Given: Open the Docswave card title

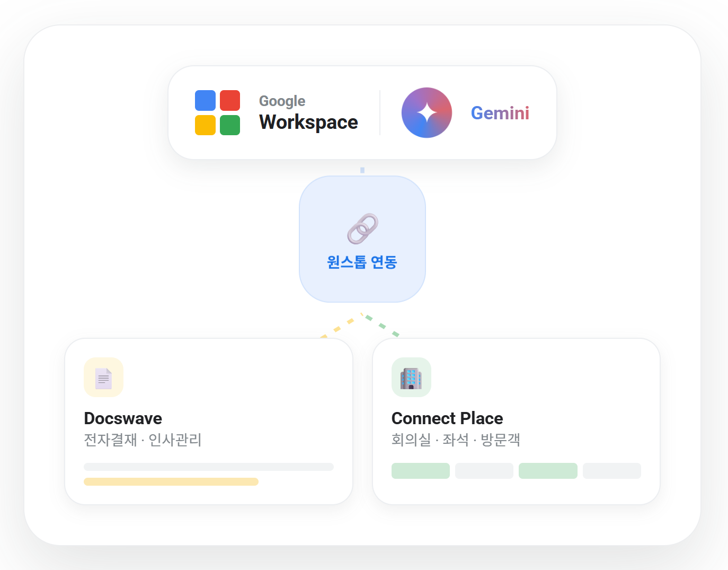Looking at the screenshot, I should (x=123, y=418).
